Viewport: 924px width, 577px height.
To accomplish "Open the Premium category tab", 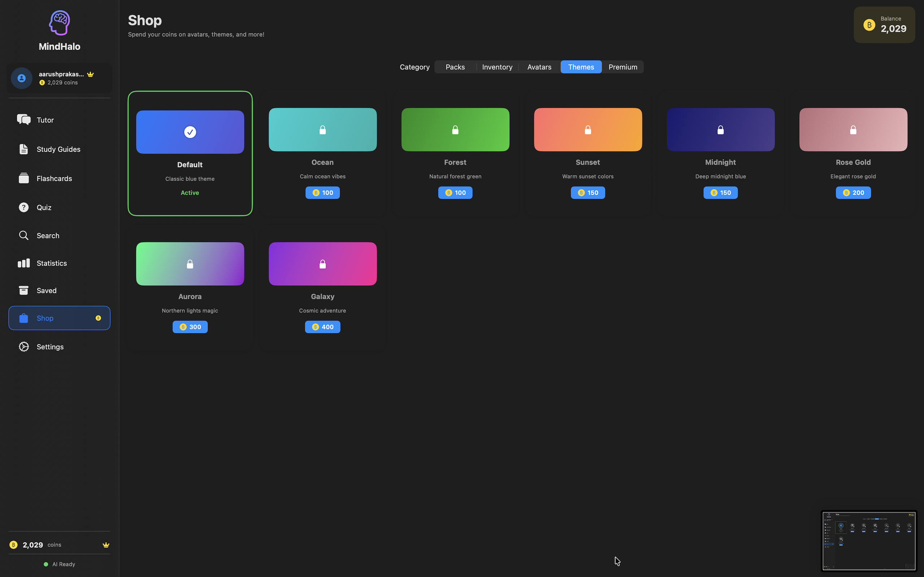I will click(623, 67).
